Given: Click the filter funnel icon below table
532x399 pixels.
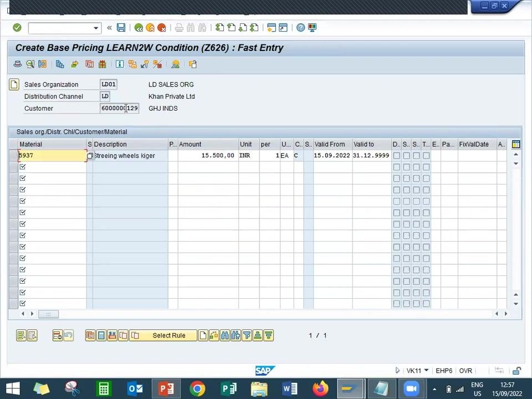Looking at the screenshot, I should click(247, 336).
